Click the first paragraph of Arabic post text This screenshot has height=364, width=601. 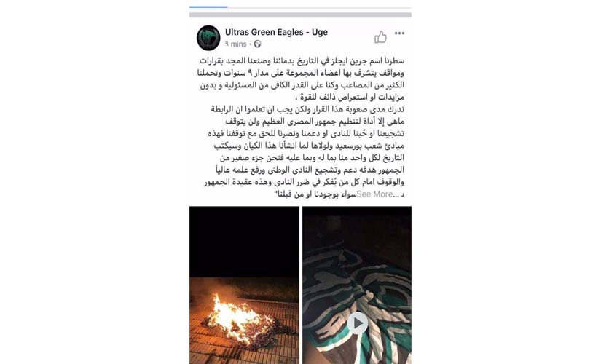[x=301, y=79]
